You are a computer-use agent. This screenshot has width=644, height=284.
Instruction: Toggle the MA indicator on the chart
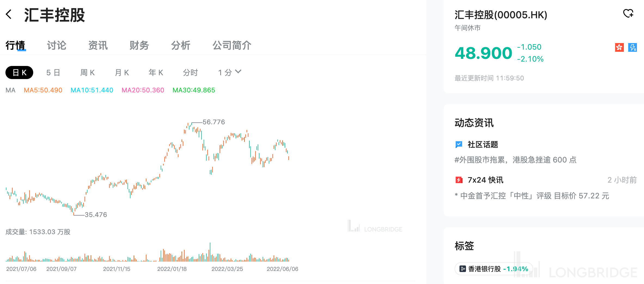click(x=10, y=90)
